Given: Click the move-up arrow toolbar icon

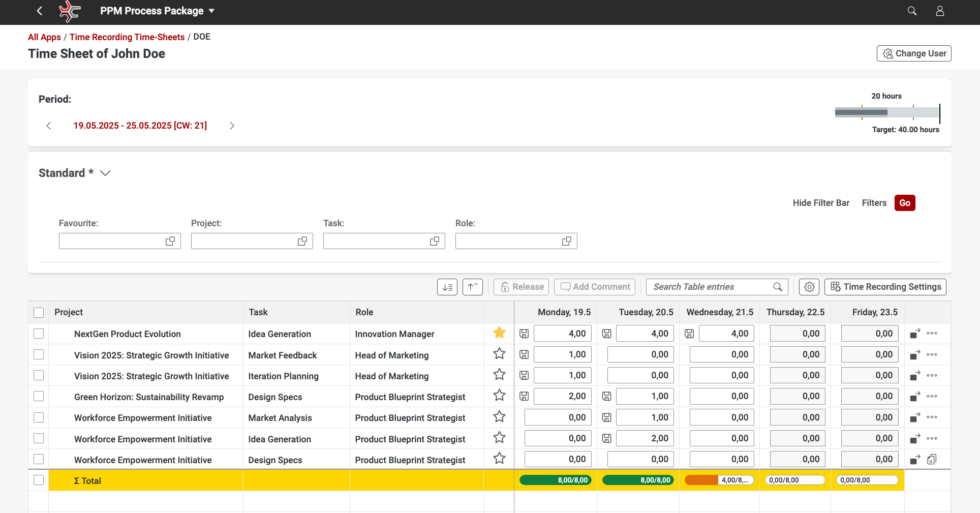Looking at the screenshot, I should (472, 287).
